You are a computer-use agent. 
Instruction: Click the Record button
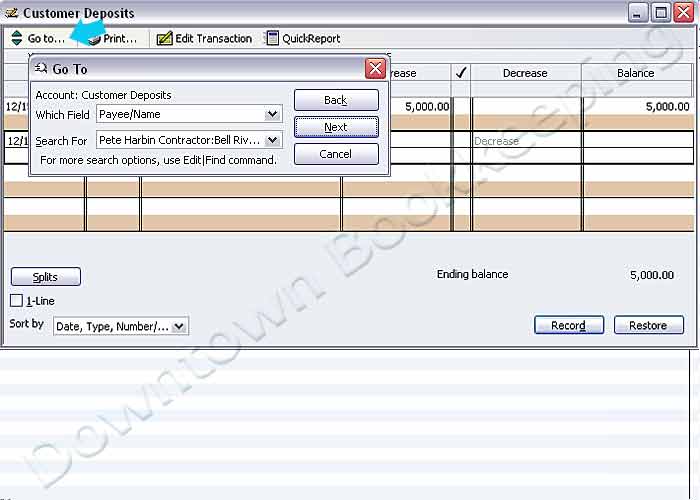pyautogui.click(x=569, y=325)
